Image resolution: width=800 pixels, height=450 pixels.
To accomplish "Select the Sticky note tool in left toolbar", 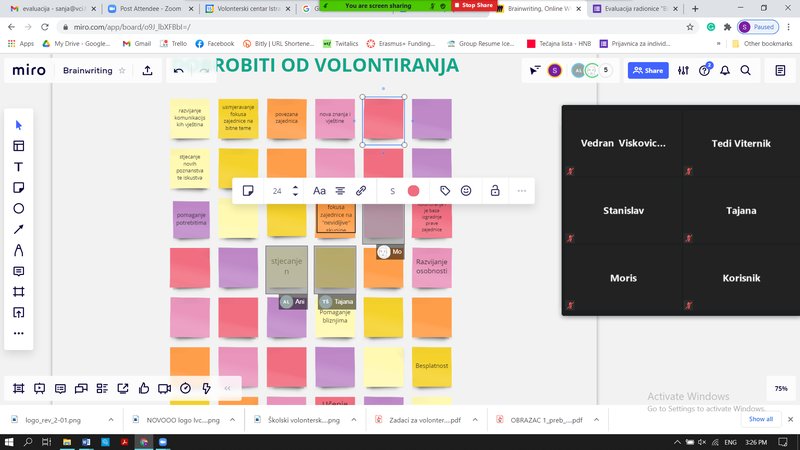I will 18,187.
